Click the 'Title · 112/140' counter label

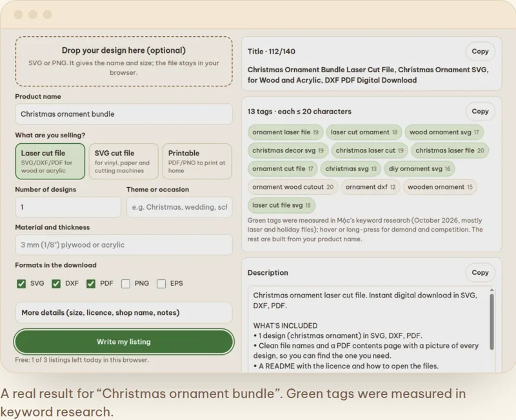(272, 52)
